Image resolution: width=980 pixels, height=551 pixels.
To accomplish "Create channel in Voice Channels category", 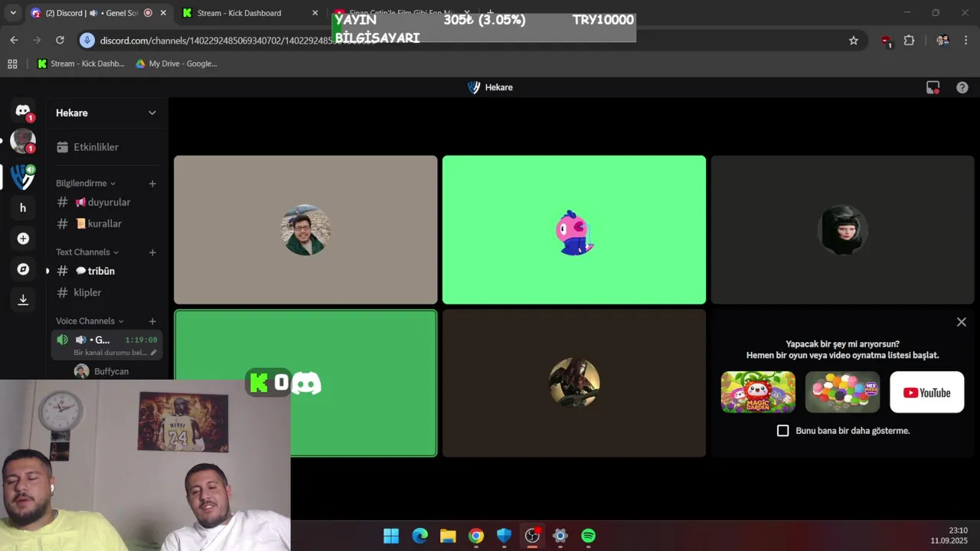I will (152, 321).
